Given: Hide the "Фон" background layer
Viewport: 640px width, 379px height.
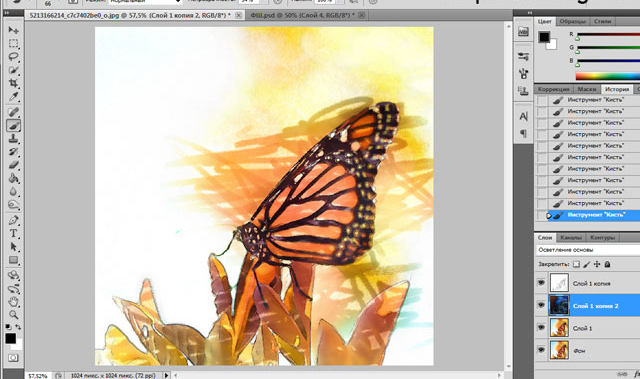Looking at the screenshot, I should [542, 350].
